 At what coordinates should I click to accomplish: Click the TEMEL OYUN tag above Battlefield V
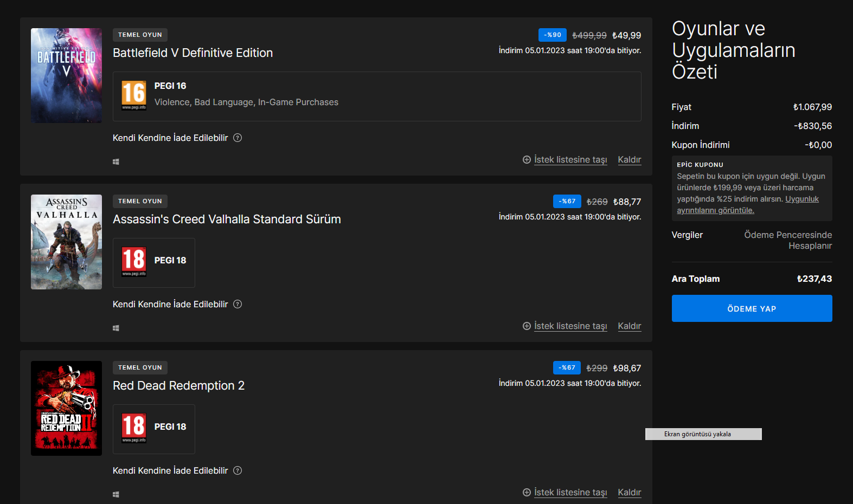click(140, 35)
